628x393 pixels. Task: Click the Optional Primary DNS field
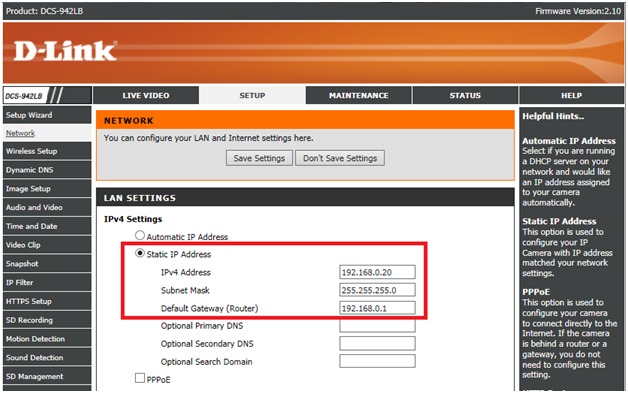377,326
